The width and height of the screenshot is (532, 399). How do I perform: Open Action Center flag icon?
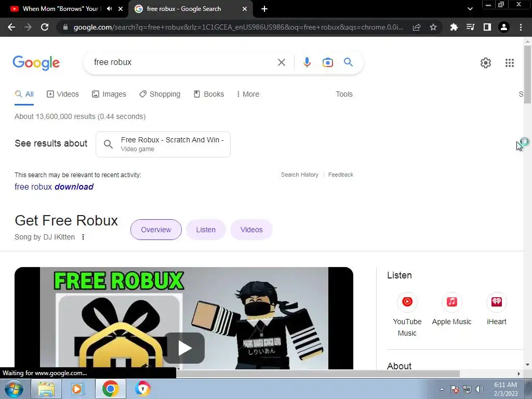pyautogui.click(x=454, y=389)
